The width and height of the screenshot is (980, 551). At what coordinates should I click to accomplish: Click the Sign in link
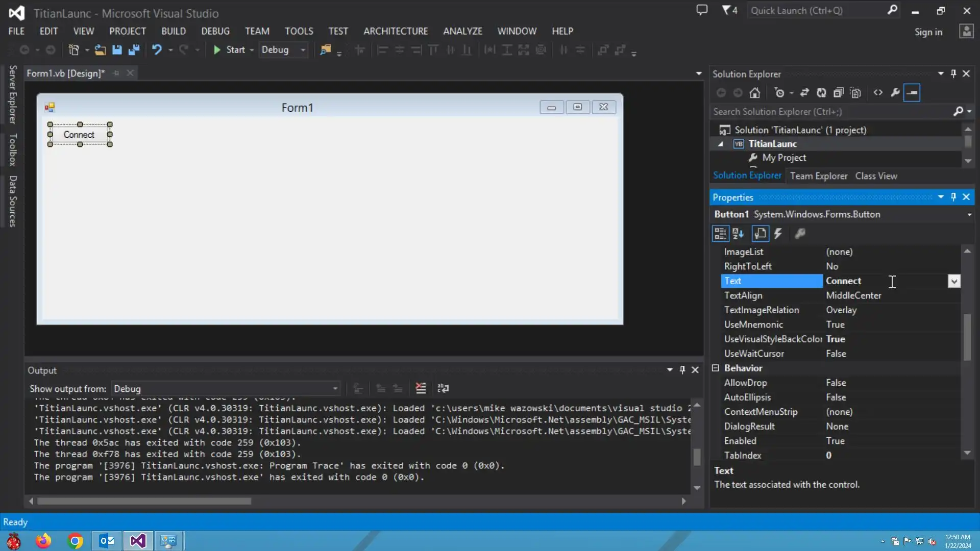[928, 32]
